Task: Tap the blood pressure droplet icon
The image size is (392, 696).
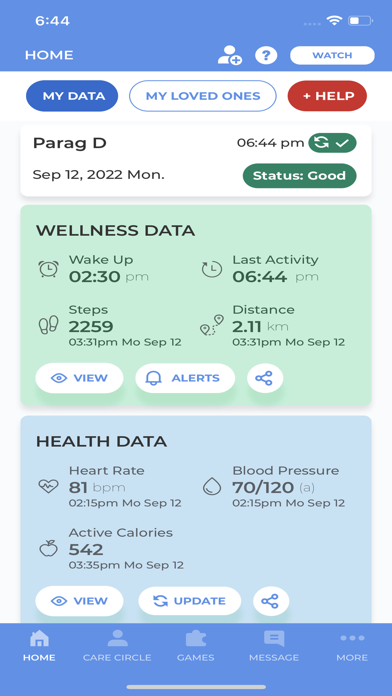Action: 212,486
